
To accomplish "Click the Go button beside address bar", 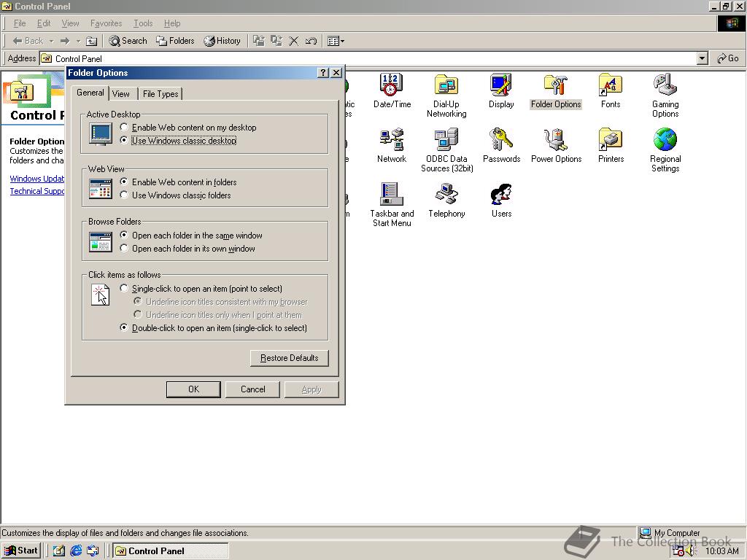I will tap(728, 58).
